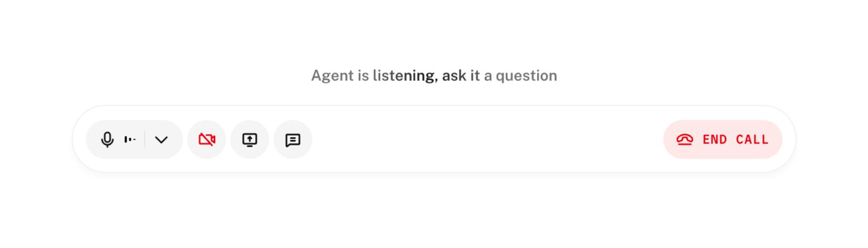The image size is (868, 248).
Task: Click the 'Agent is listening' status text
Action: [x=434, y=75]
